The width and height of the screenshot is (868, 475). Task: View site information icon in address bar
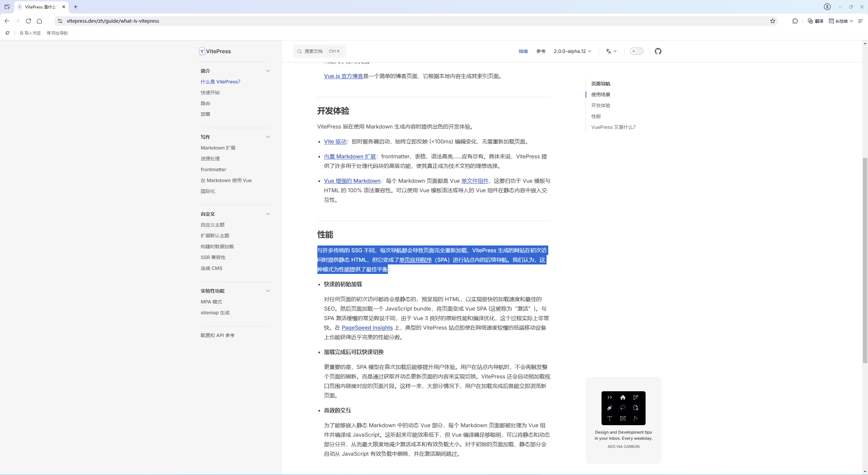coord(60,21)
